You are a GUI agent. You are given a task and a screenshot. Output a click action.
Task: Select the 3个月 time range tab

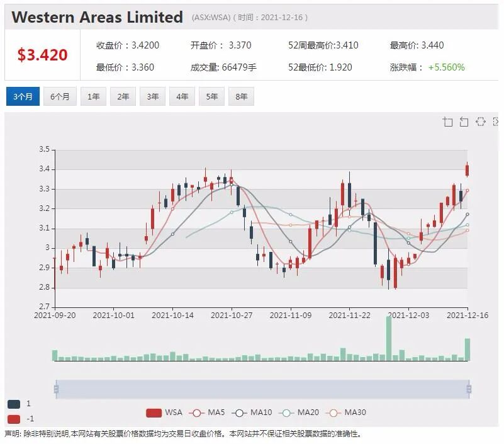click(23, 96)
